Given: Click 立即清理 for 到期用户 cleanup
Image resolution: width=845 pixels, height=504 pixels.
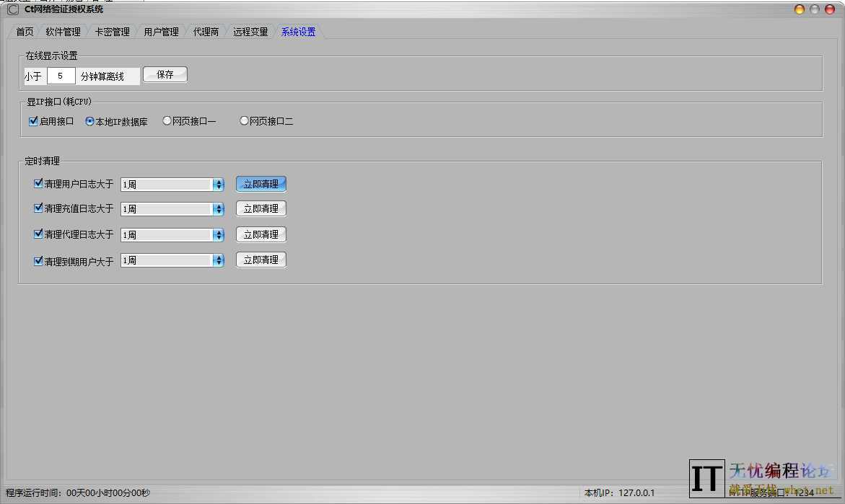Looking at the screenshot, I should (x=260, y=260).
